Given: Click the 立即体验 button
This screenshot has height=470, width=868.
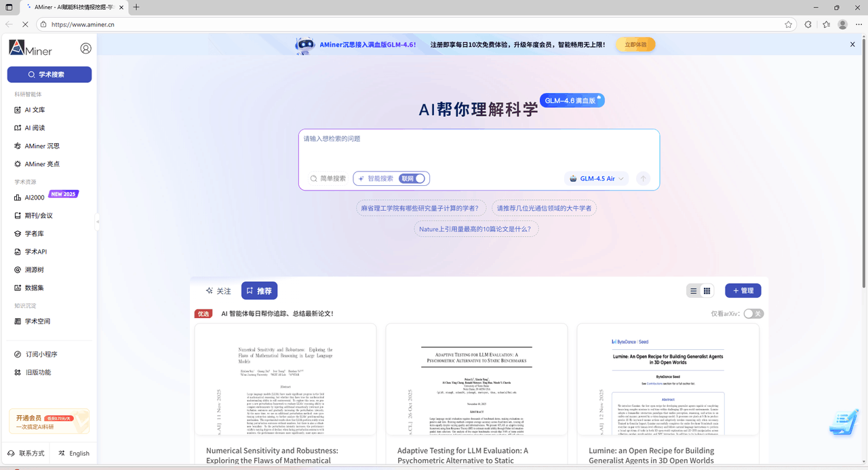Looking at the screenshot, I should tap(635, 45).
